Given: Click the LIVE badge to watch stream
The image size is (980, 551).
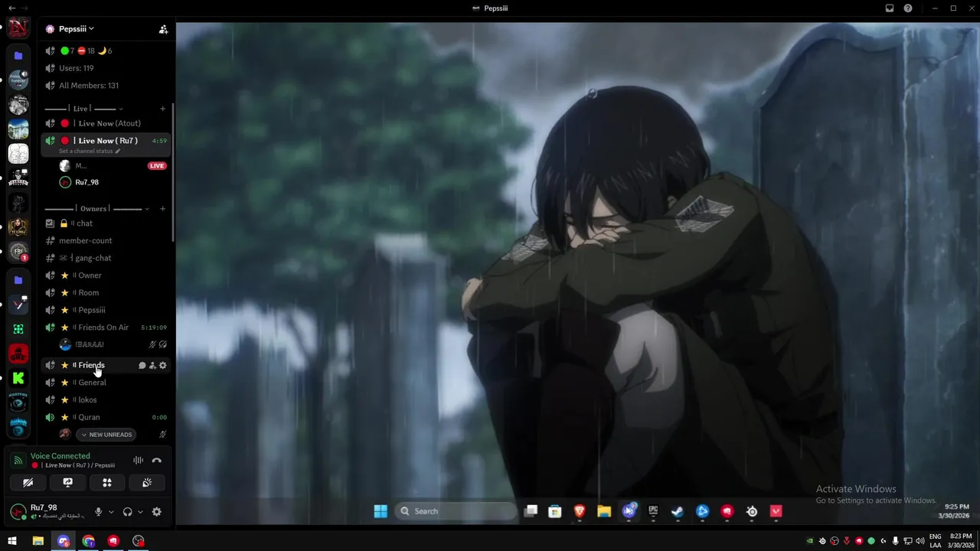Looking at the screenshot, I should (157, 165).
